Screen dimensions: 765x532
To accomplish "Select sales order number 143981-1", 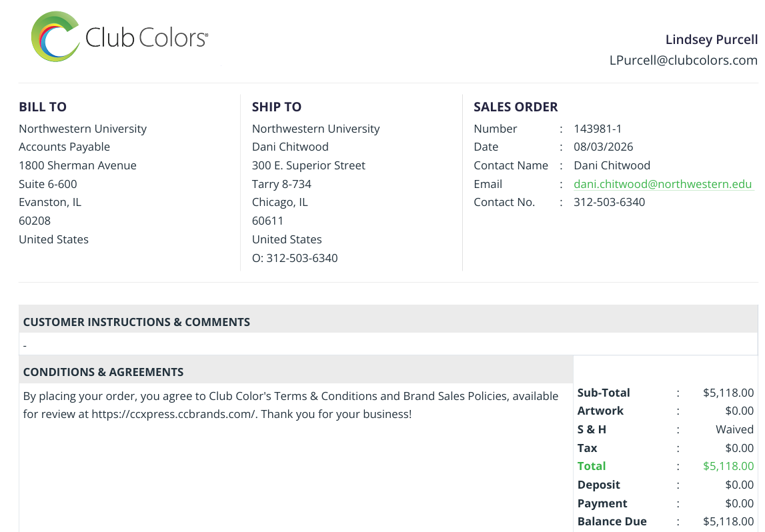I will pos(597,129).
